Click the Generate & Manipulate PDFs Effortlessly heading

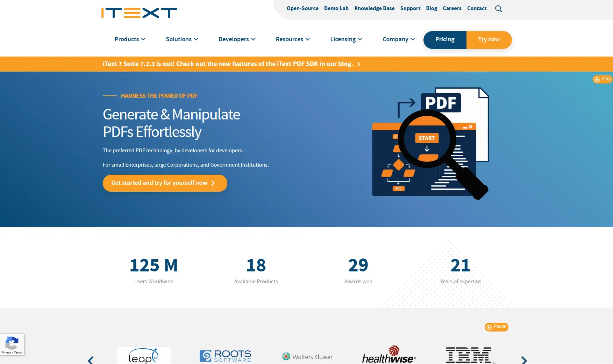(x=171, y=123)
